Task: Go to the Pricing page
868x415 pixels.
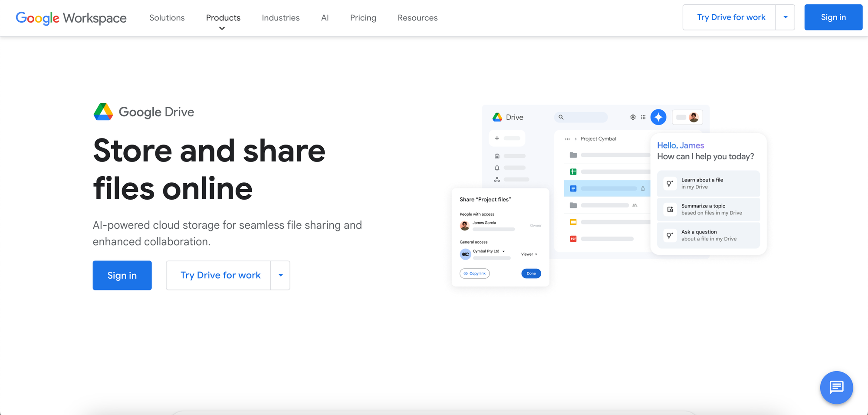Action: tap(363, 18)
